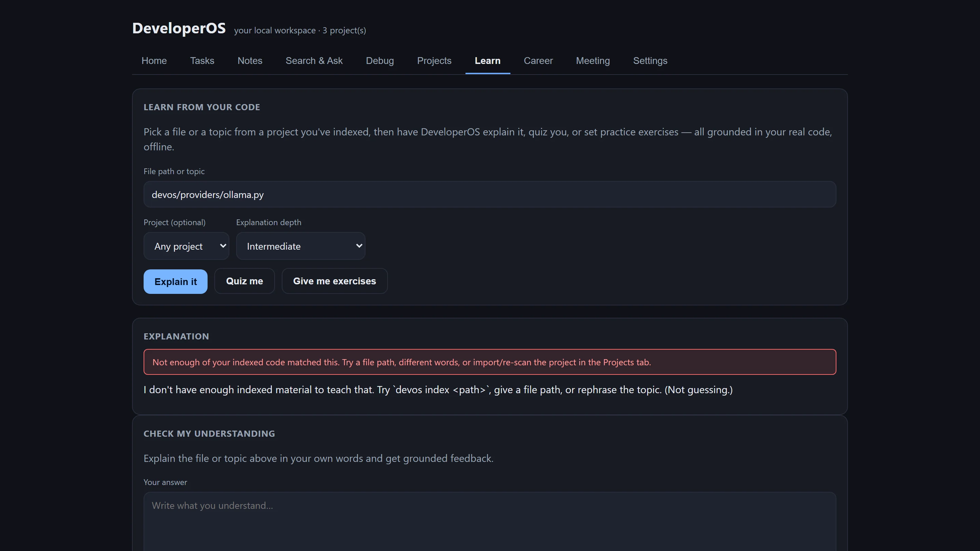Open the Settings tab
980x551 pixels.
click(x=650, y=61)
